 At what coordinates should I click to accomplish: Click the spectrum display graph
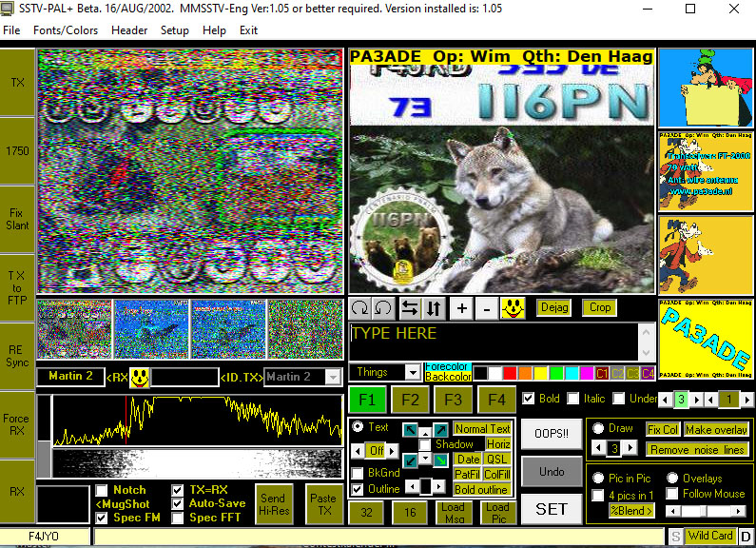point(198,421)
